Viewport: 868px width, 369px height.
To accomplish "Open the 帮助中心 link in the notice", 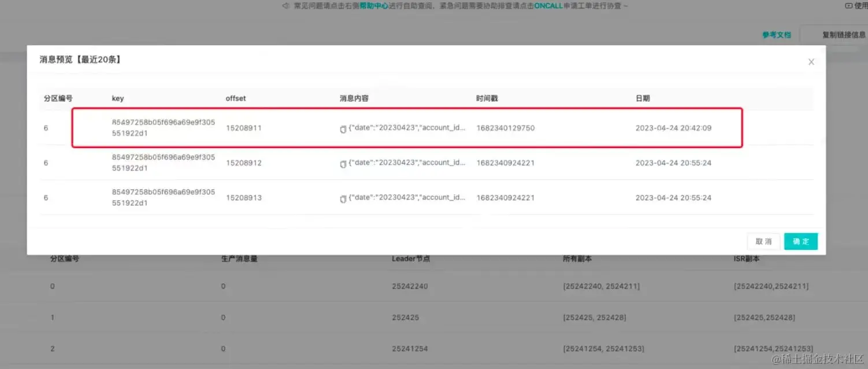I will 373,6.
